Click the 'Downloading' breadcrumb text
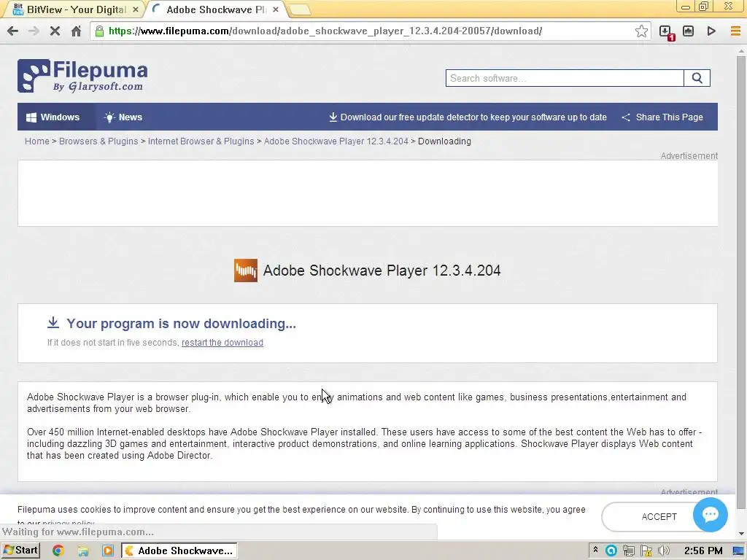 tap(444, 141)
